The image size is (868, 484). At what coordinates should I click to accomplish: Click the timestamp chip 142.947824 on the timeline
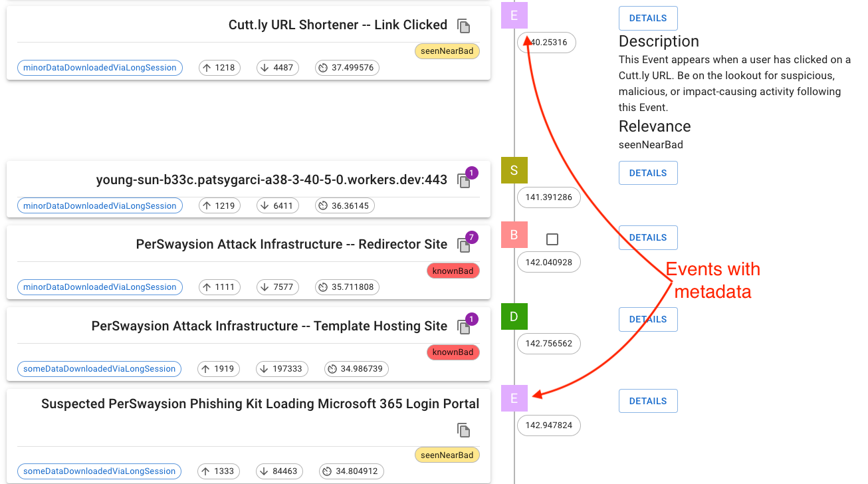point(548,425)
